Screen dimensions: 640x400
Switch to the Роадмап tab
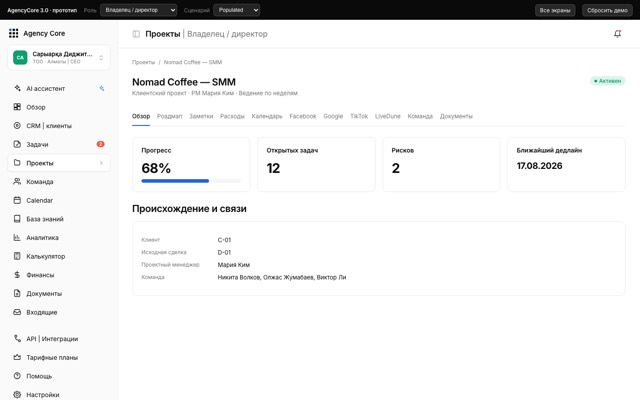click(169, 116)
